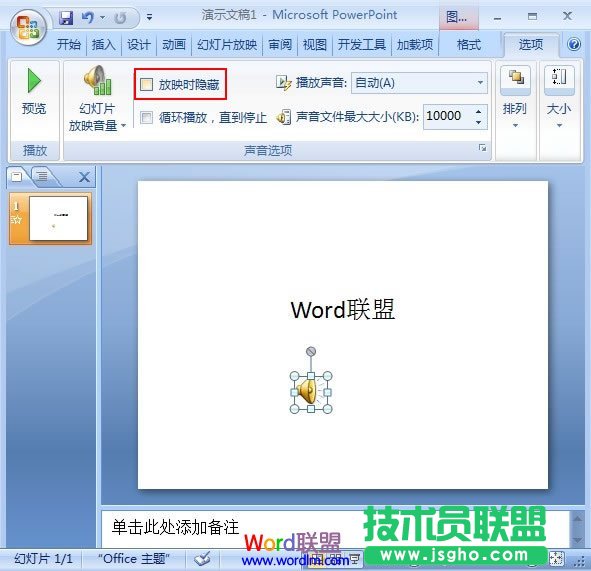Click the sound file size speaker icon
The image size is (591, 571).
pyautogui.click(x=283, y=117)
